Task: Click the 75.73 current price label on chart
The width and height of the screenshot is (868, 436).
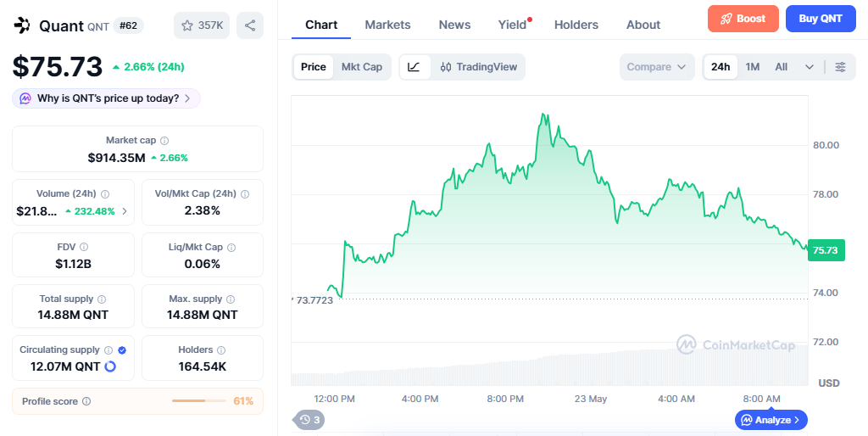Action: click(x=826, y=250)
